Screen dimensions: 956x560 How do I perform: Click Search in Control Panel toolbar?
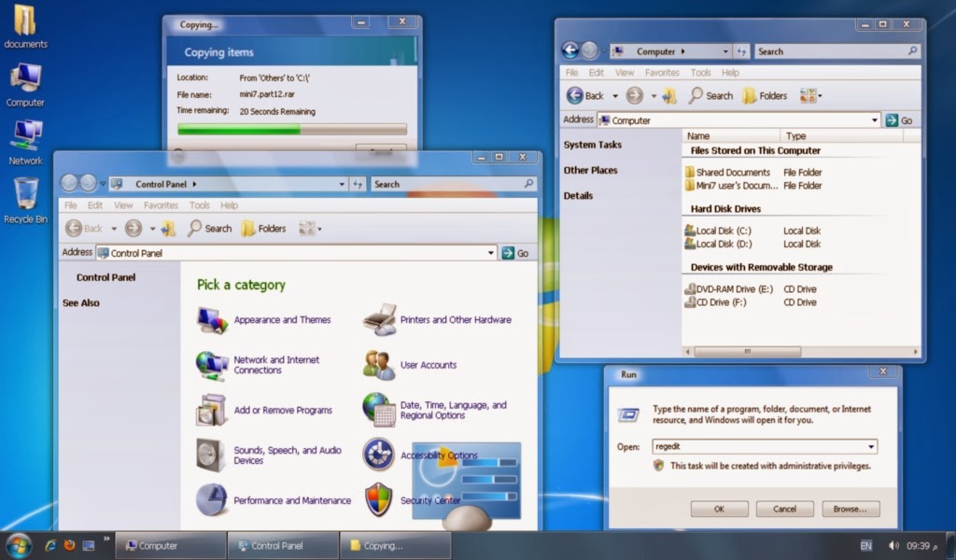[210, 229]
